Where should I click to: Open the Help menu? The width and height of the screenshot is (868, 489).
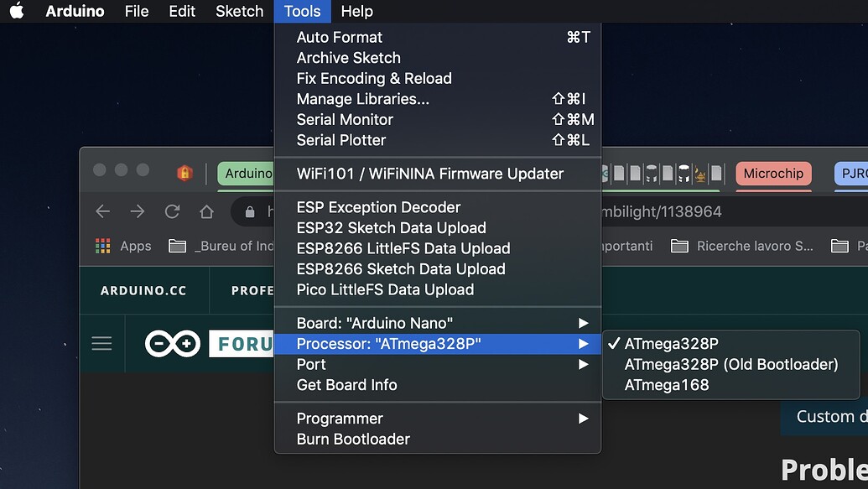356,11
